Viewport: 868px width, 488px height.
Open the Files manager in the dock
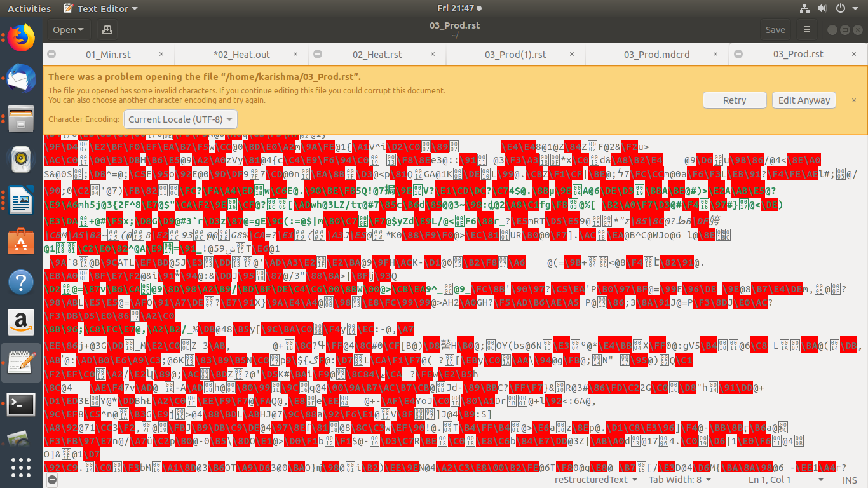[21, 118]
